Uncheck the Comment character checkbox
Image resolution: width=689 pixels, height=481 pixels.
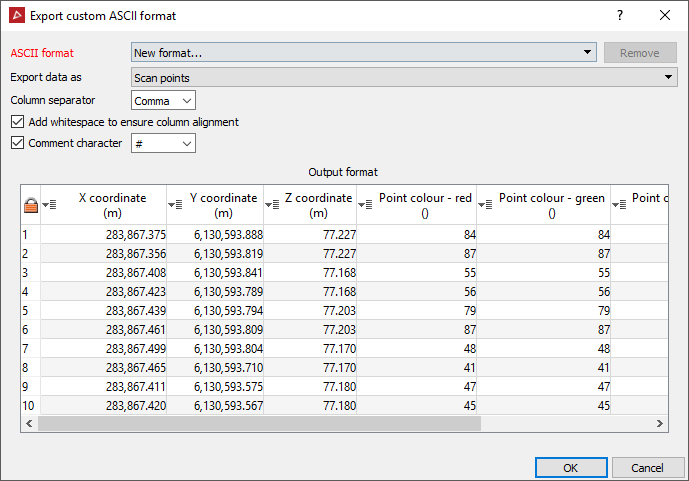coord(18,143)
